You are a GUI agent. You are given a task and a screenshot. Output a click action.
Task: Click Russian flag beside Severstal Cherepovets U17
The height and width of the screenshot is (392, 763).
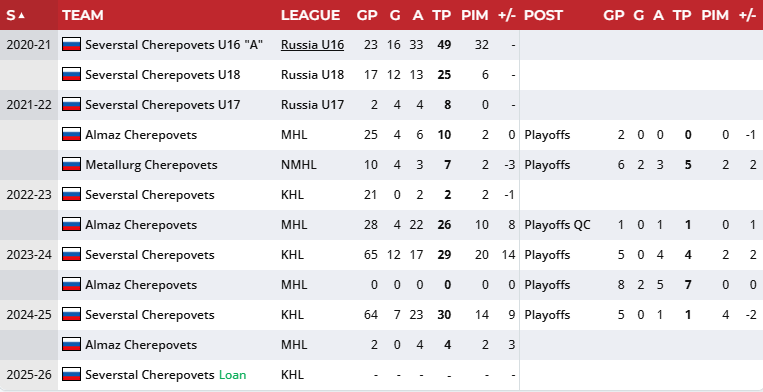click(x=71, y=105)
